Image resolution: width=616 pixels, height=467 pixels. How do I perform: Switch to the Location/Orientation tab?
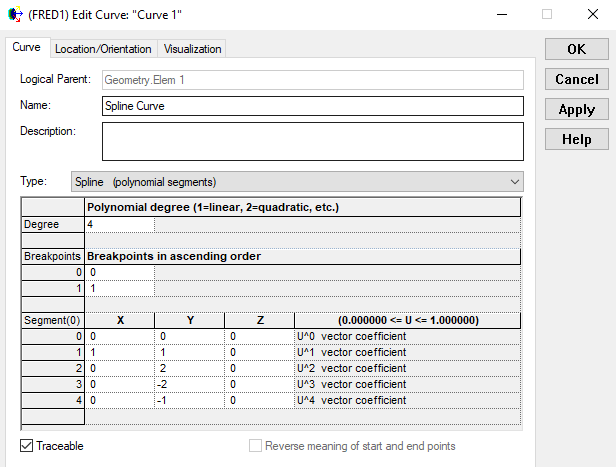tap(103, 49)
